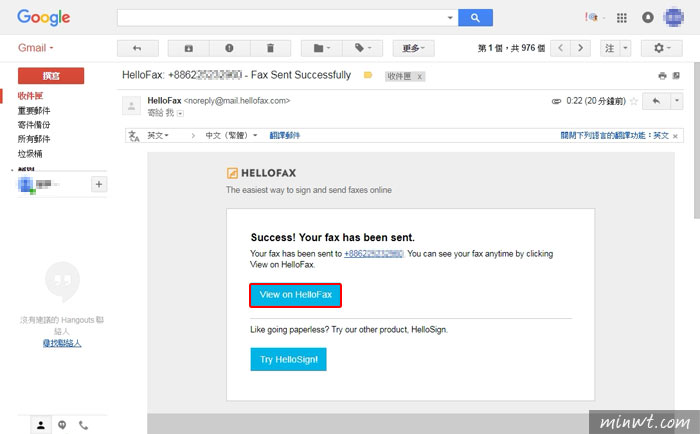
Task: Open email in new window icon
Action: click(676, 76)
